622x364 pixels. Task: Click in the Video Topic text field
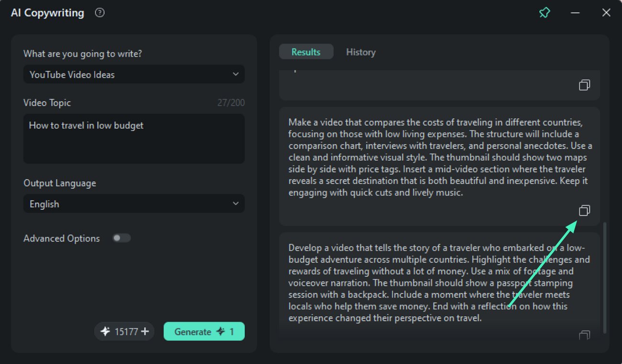click(x=134, y=139)
